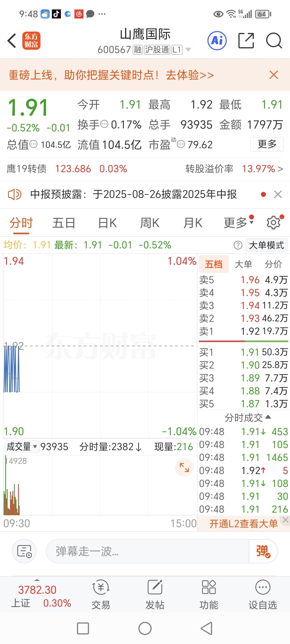Switch to the 五日 chart tab

point(64,223)
